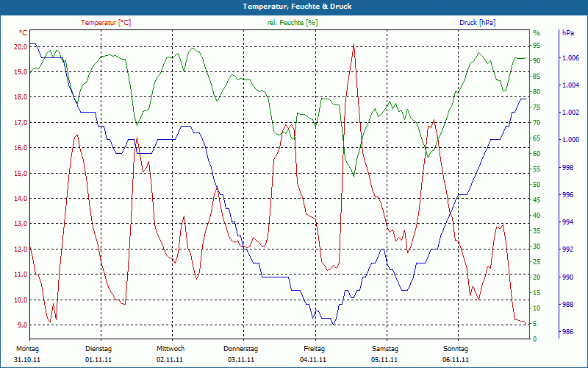Click the date 01.11.11

[x=98, y=360]
